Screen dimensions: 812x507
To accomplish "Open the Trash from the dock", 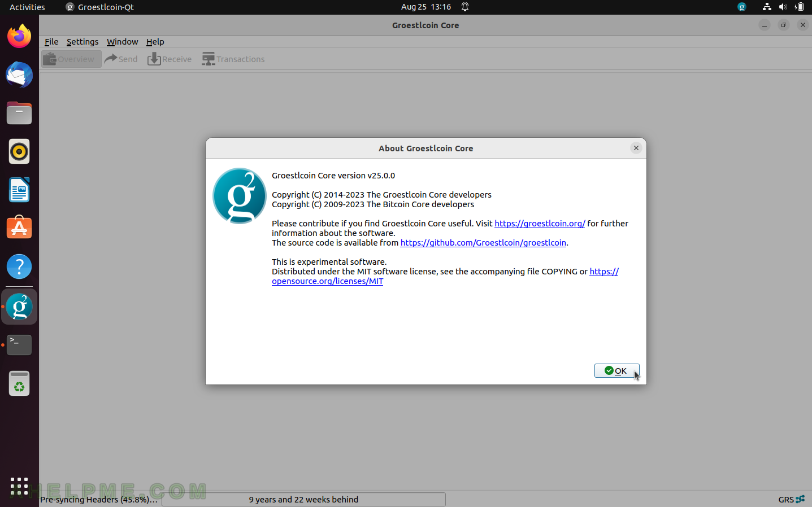I will tap(19, 384).
